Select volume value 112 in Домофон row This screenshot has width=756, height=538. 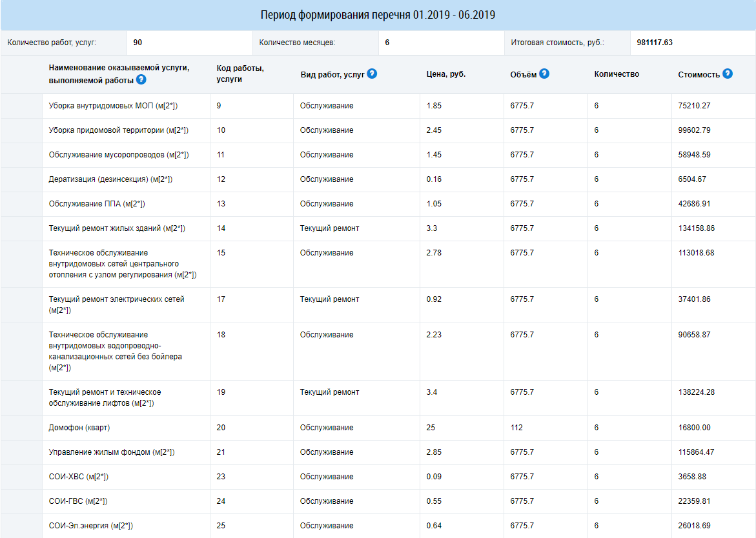click(516, 428)
